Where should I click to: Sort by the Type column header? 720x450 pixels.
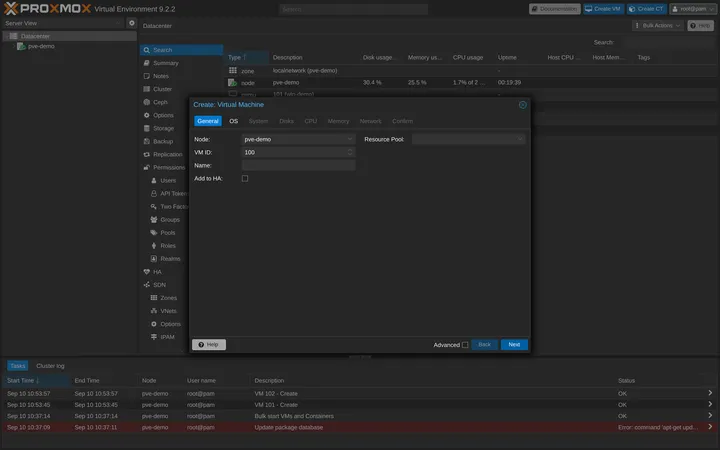click(247, 57)
